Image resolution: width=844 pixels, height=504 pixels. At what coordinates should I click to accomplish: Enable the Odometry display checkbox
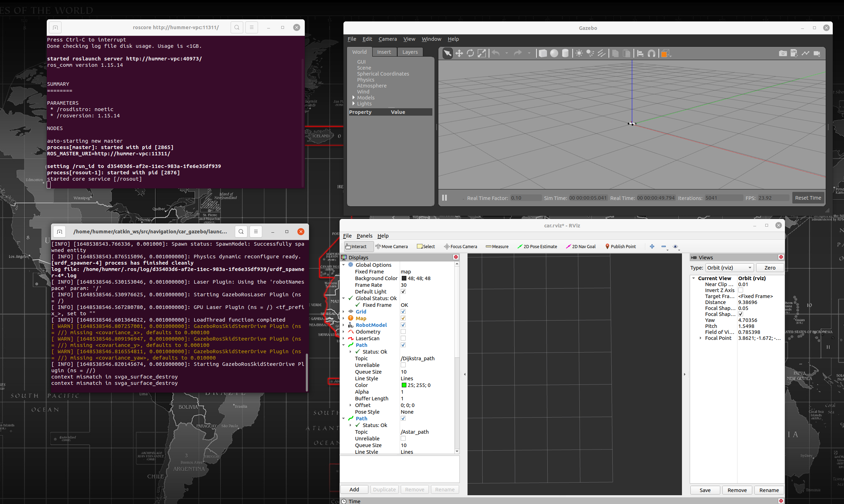pos(403,332)
